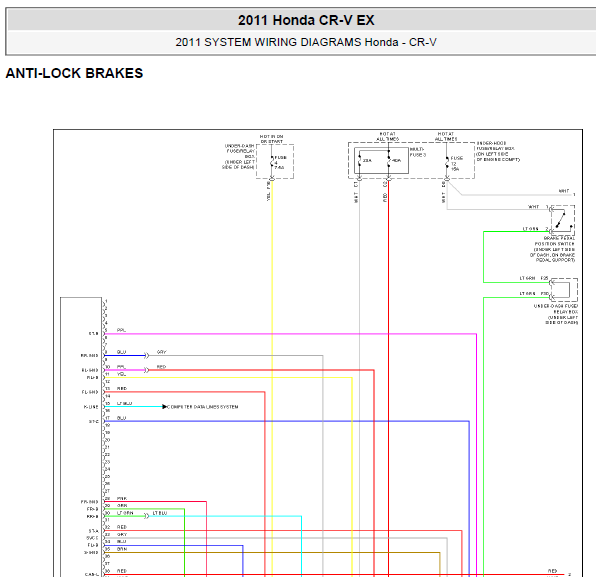
Task: Select the "FUSE 4 7.5A" label
Action: (280, 162)
